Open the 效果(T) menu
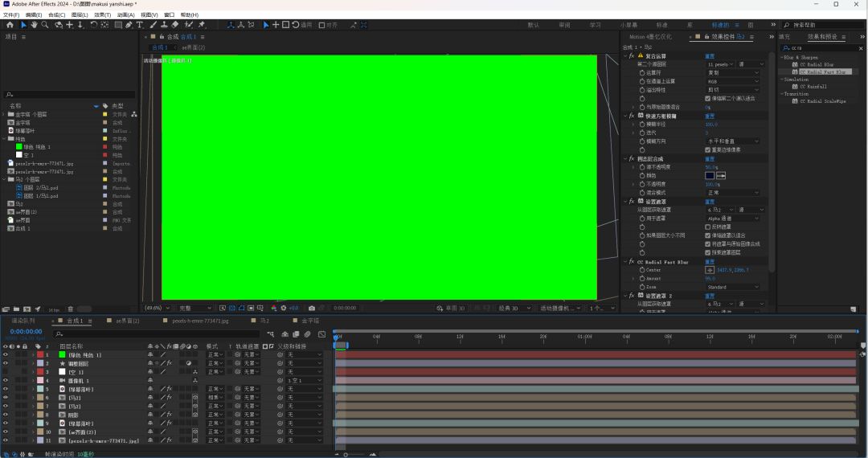 tap(102, 14)
